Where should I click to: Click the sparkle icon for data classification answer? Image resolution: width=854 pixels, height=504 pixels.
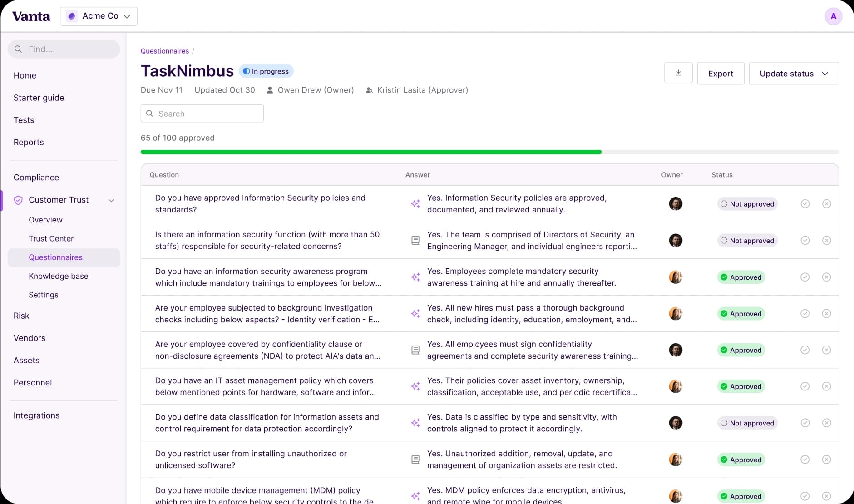coord(415,423)
